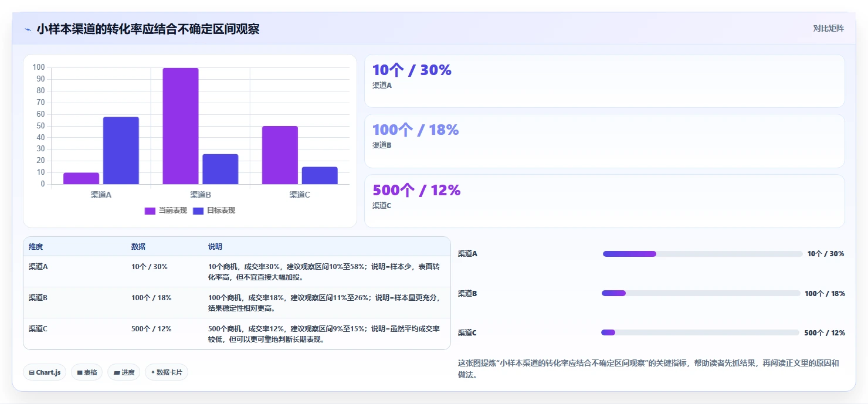Click the 渠道A x-axis label on chart
This screenshot has width=868, height=404.
tap(101, 195)
